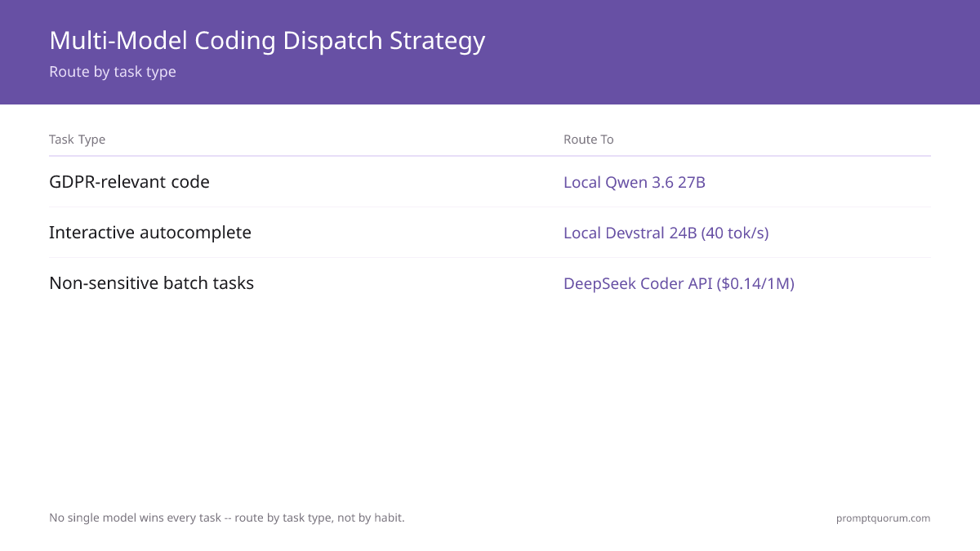
Task: Click the 'Task Type' column header
Action: pyautogui.click(x=77, y=140)
